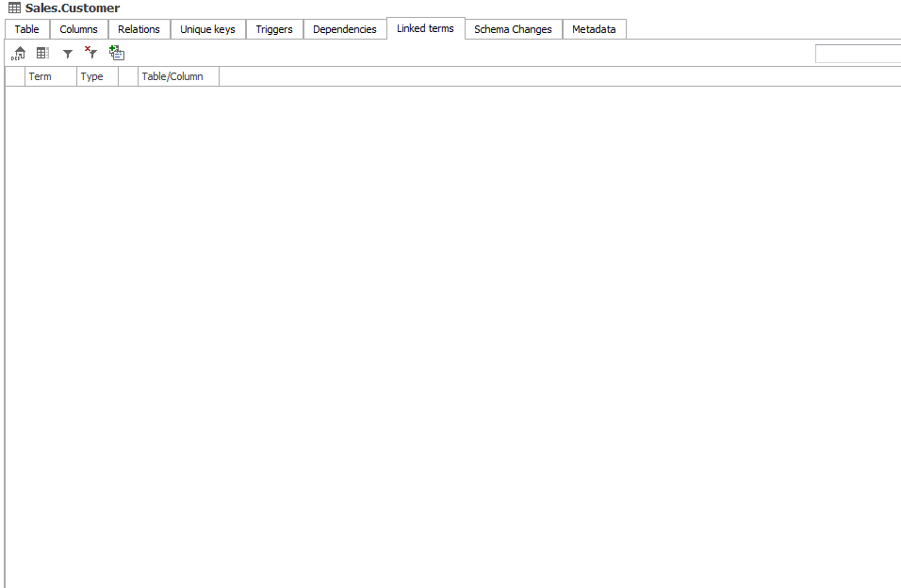Open the Dependencies tab
This screenshot has width=901, height=588.
[344, 29]
